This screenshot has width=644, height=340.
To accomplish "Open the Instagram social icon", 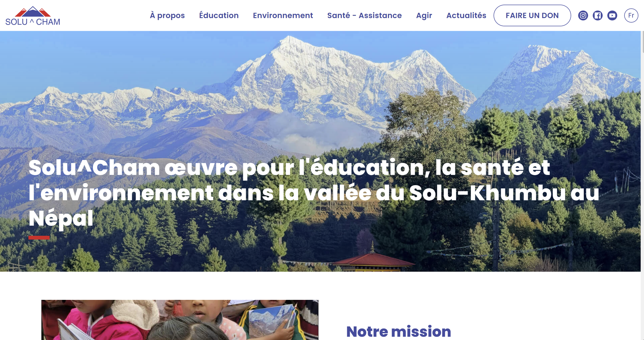I will tap(583, 15).
